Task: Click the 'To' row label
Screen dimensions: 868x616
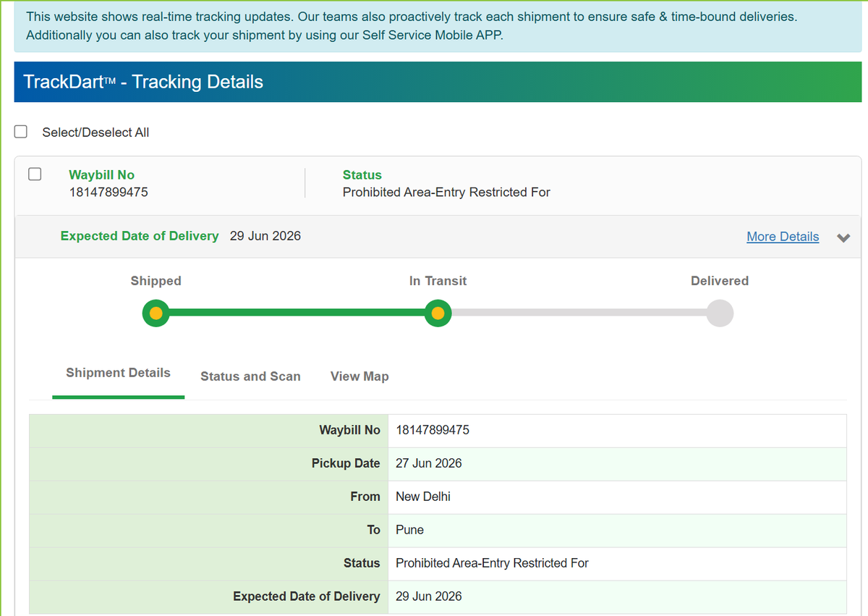Action: (373, 530)
